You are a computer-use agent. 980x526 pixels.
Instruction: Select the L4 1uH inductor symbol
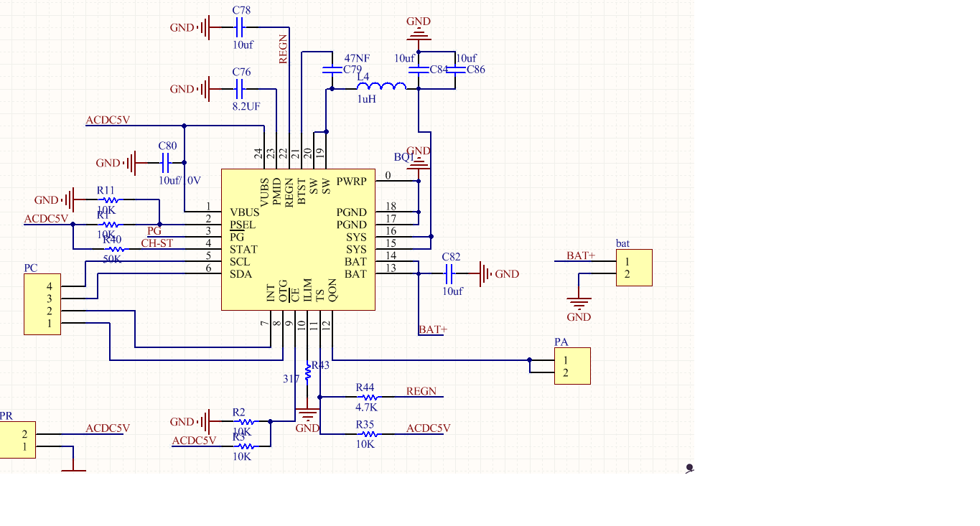(381, 87)
